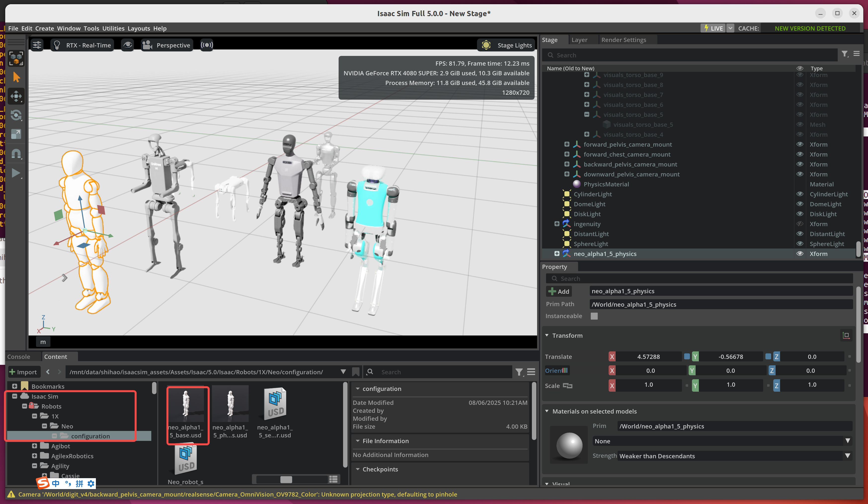
Task: Open the viewport render settings sliders icon
Action: (37, 45)
